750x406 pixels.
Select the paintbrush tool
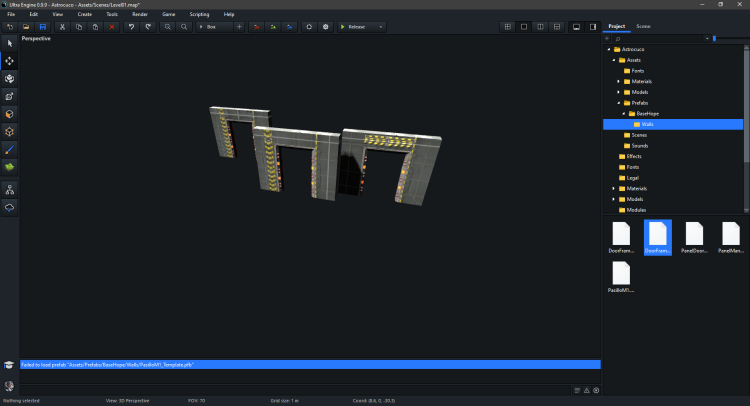pos(9,148)
